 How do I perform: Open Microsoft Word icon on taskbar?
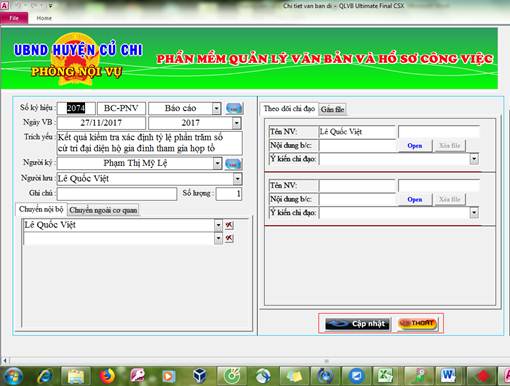coord(447,376)
